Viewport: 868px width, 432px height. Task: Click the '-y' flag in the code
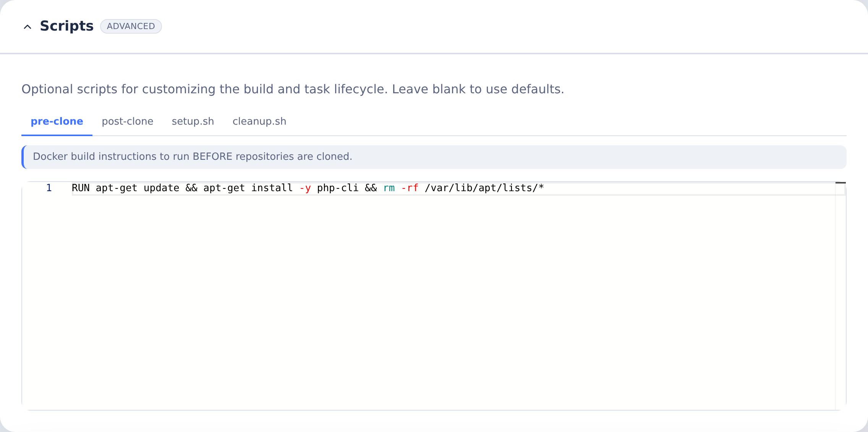[305, 188]
